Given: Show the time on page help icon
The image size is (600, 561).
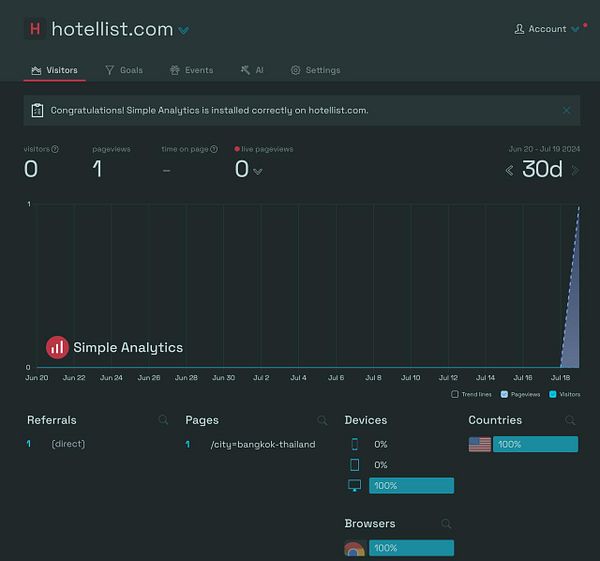Looking at the screenshot, I should (214, 149).
